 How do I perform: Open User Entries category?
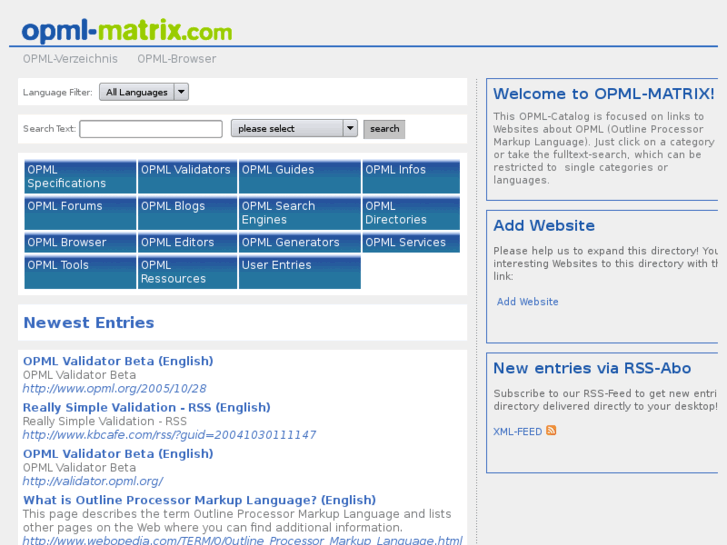click(300, 272)
